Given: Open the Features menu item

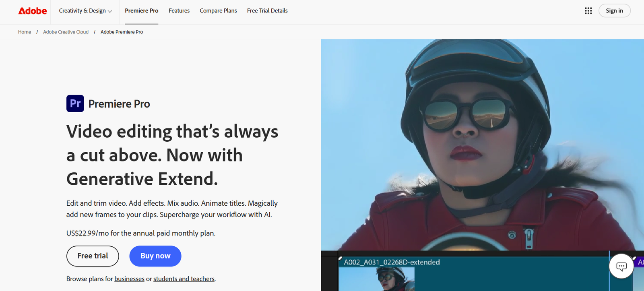Looking at the screenshot, I should pos(179,11).
